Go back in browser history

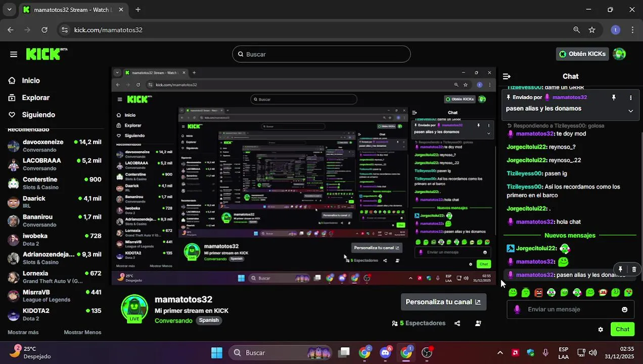[11, 30]
